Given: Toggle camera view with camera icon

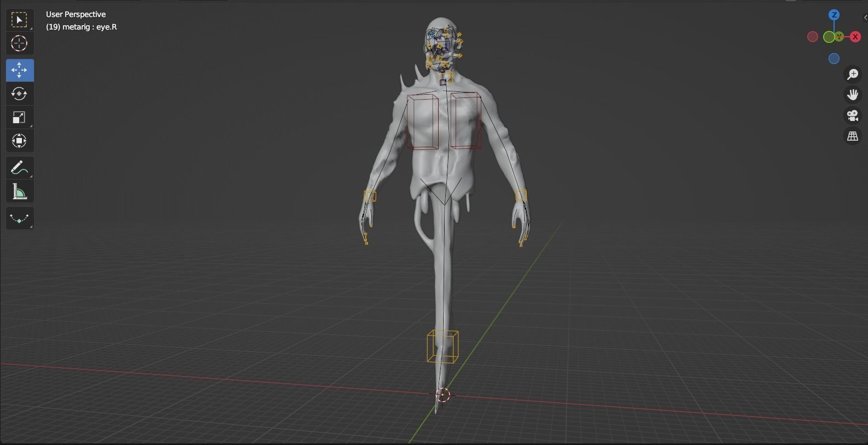Looking at the screenshot, I should (x=853, y=115).
